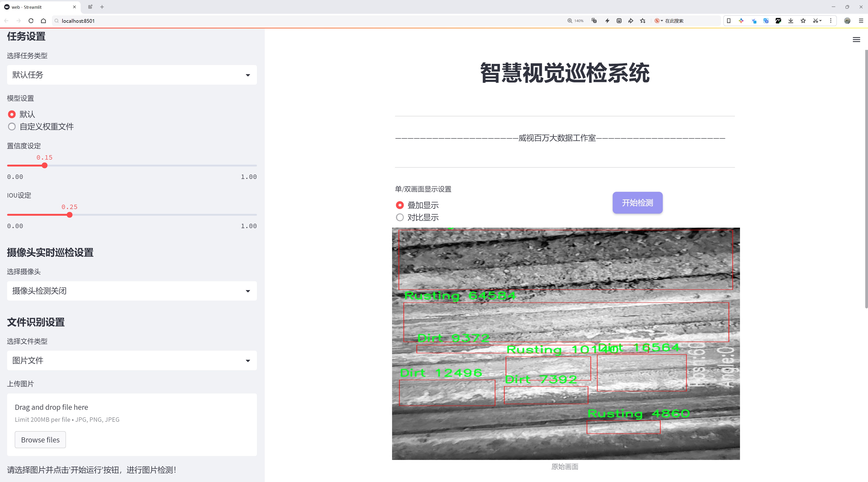Click the 140% zoom magnifier icon
The width and height of the screenshot is (868, 482).
point(570,20)
